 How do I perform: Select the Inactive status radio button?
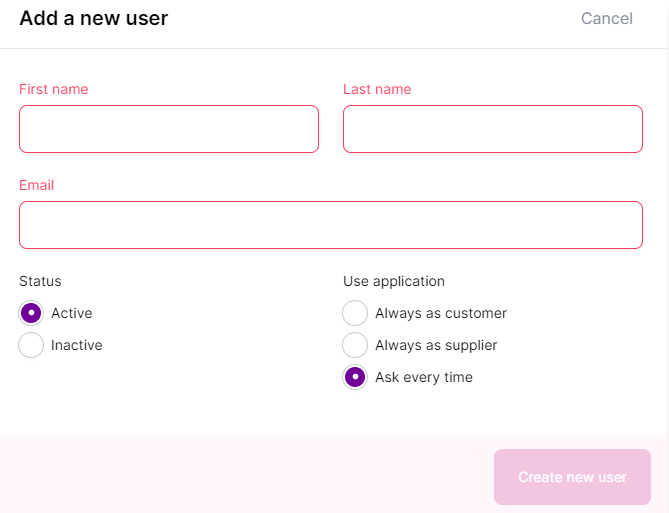32,345
